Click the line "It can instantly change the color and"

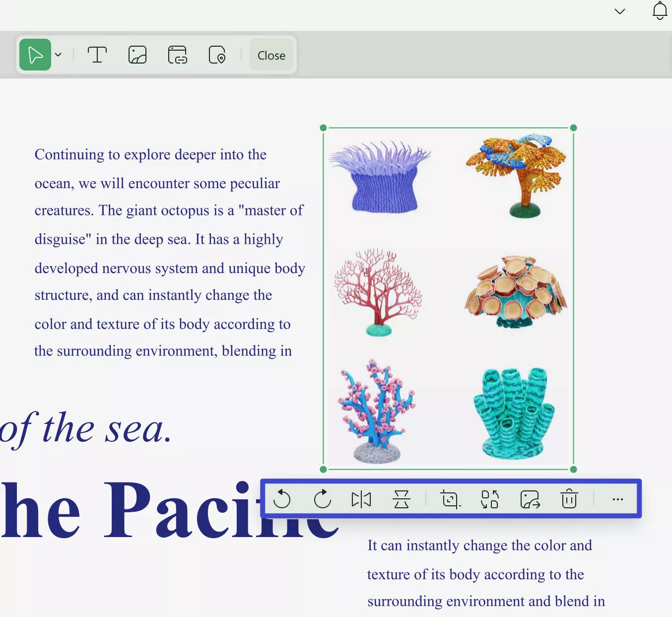pos(479,546)
